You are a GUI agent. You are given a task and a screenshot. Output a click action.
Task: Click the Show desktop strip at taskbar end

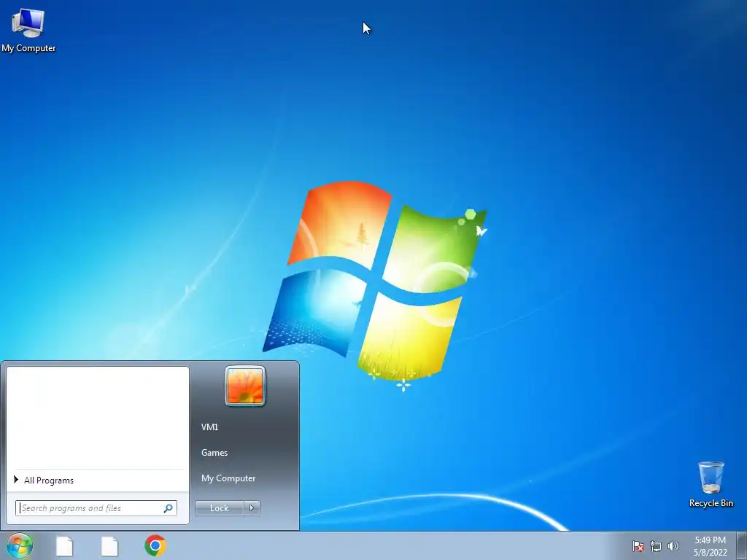[742, 545]
